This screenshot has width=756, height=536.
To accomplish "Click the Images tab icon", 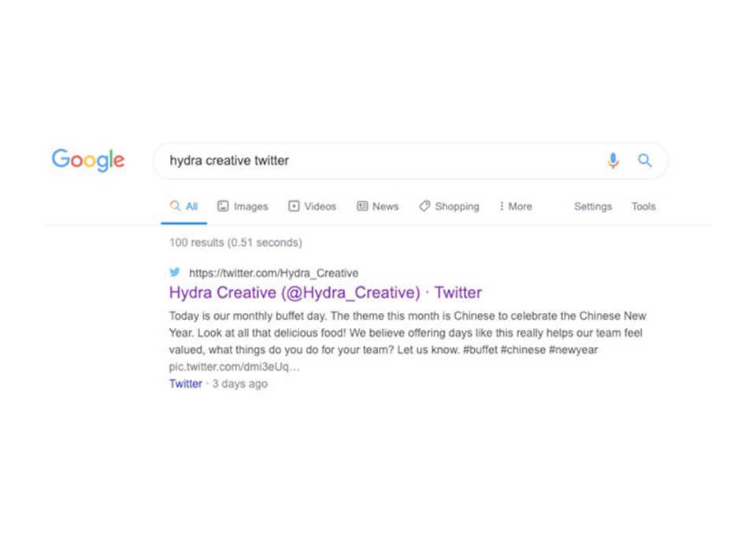I will click(x=223, y=207).
